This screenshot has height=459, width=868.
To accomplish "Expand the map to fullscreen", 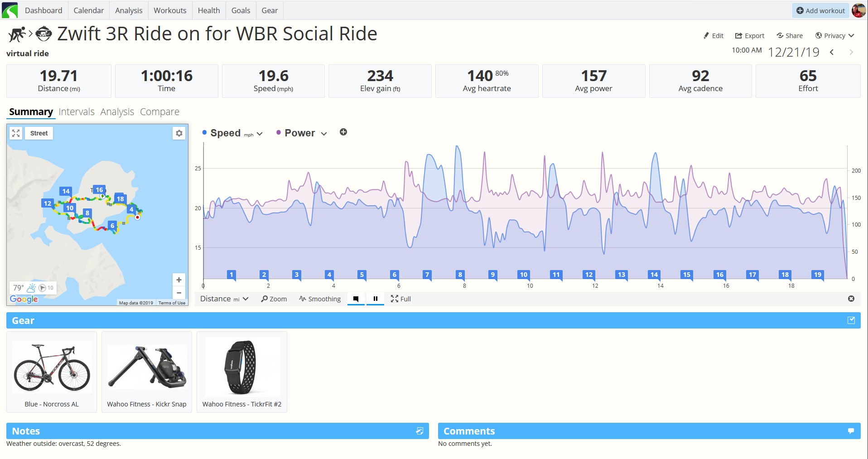I will click(x=16, y=133).
